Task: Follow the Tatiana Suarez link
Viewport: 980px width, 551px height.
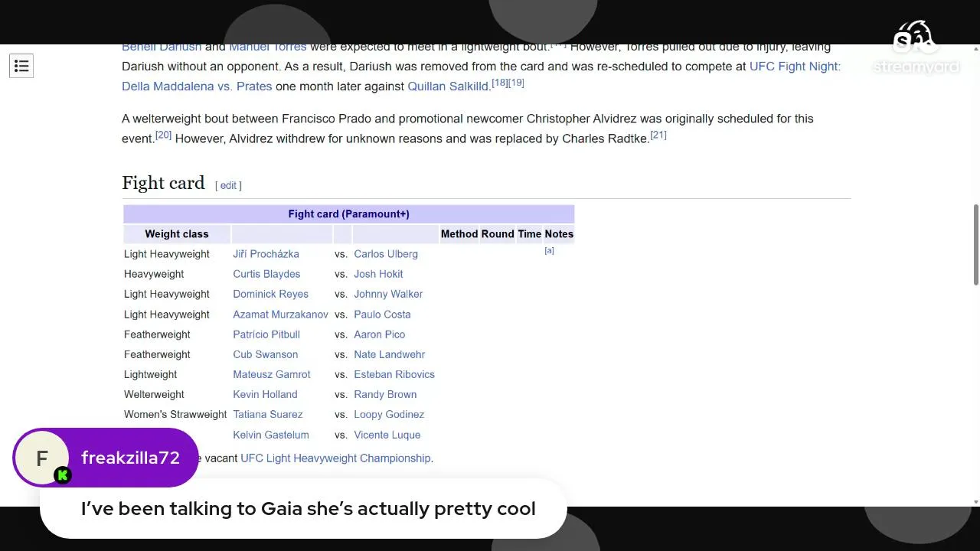Action: [x=267, y=414]
